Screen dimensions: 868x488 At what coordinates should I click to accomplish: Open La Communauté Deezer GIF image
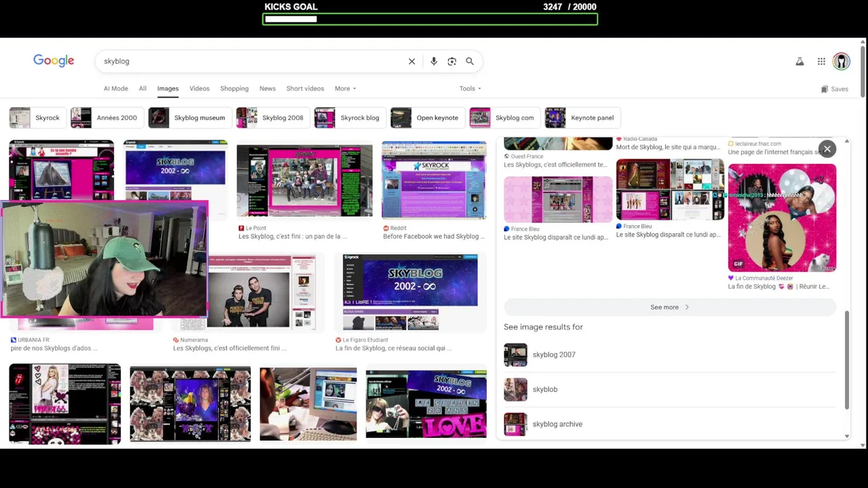point(782,218)
